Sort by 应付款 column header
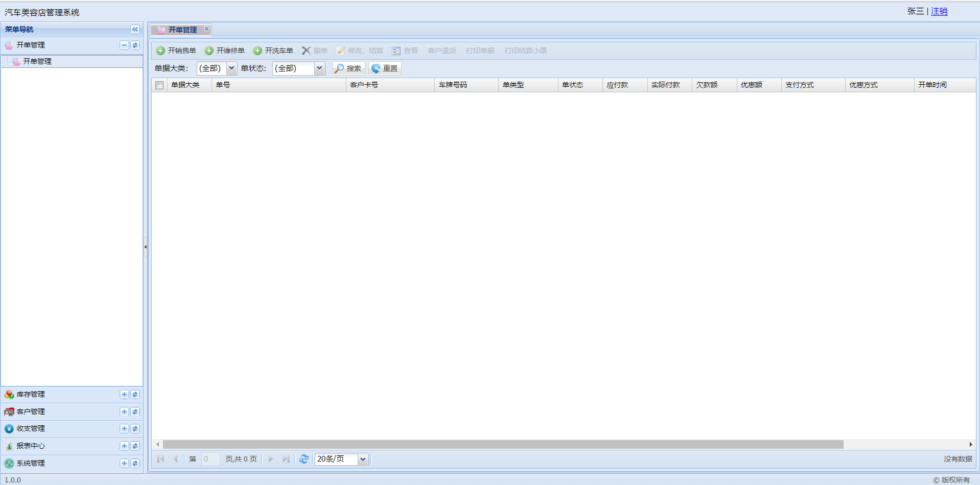 pyautogui.click(x=625, y=85)
